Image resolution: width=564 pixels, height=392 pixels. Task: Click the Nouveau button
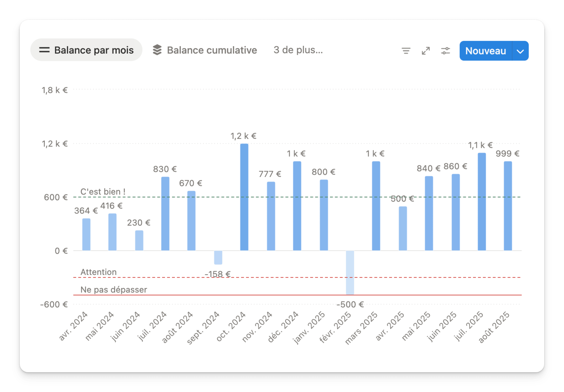tap(486, 51)
